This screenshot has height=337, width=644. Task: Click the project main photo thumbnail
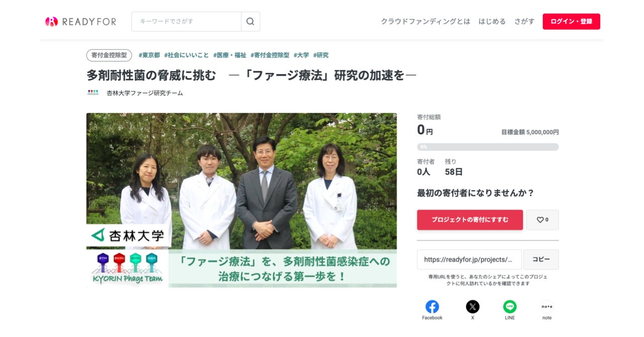(x=242, y=200)
